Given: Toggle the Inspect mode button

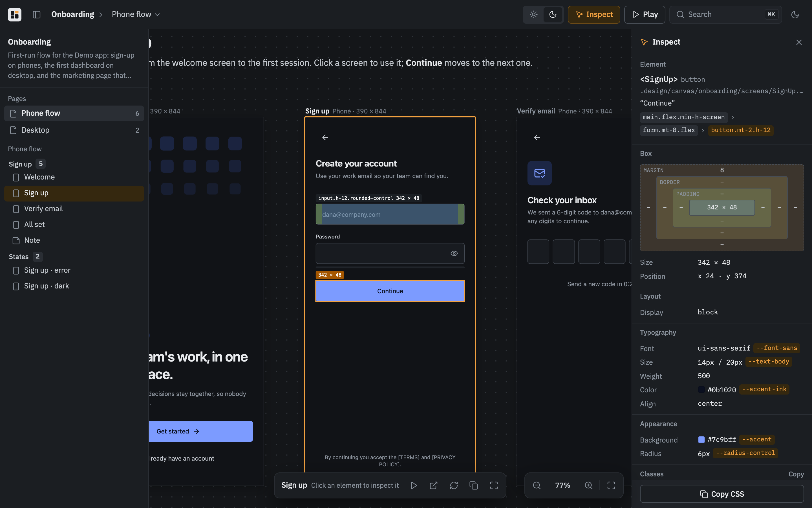Looking at the screenshot, I should 593,14.
